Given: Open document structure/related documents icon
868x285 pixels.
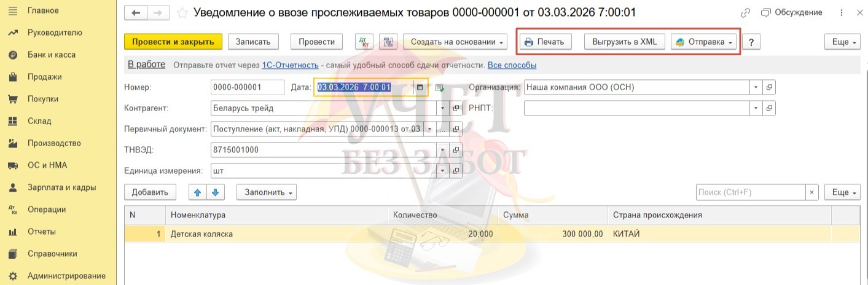Looking at the screenshot, I should (x=388, y=42).
